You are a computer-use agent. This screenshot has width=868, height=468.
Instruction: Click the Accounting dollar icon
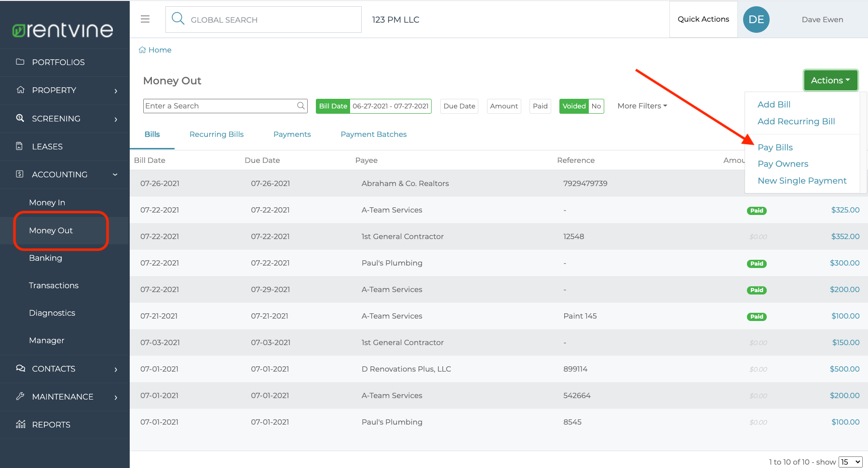(x=20, y=174)
